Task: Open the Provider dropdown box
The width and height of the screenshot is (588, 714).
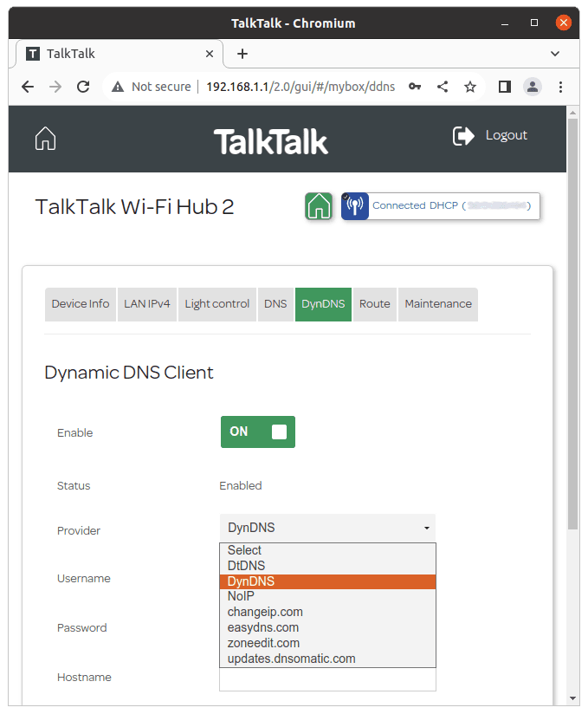Action: (x=327, y=528)
